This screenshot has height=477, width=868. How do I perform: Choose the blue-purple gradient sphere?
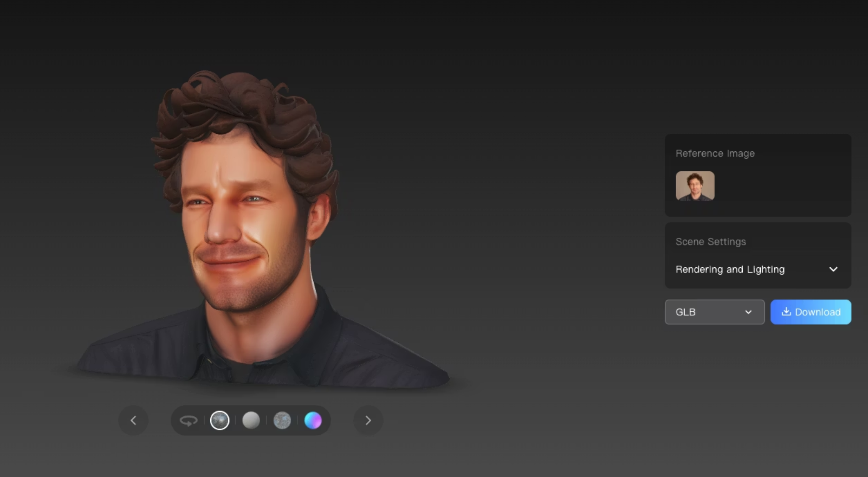click(313, 421)
